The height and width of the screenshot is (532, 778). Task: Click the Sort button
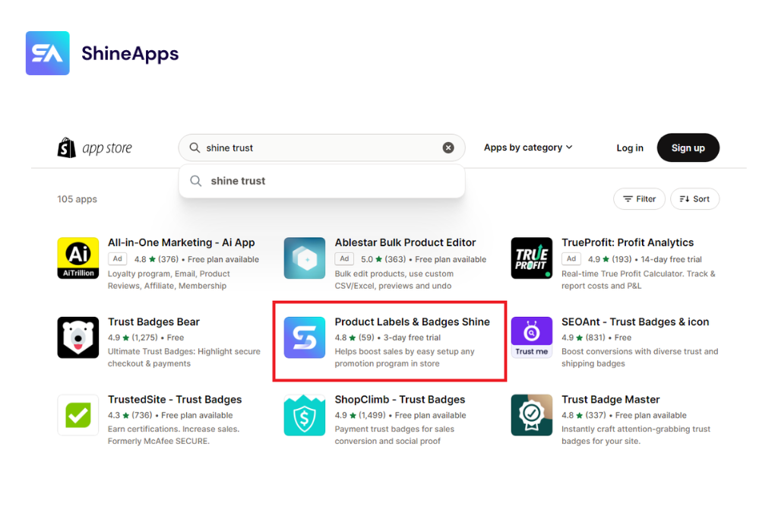694,199
